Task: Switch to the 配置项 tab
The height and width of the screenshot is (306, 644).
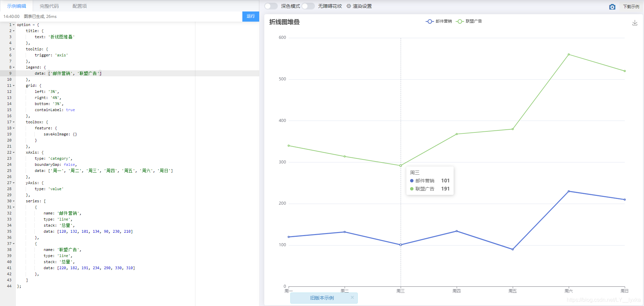Action: click(80, 6)
